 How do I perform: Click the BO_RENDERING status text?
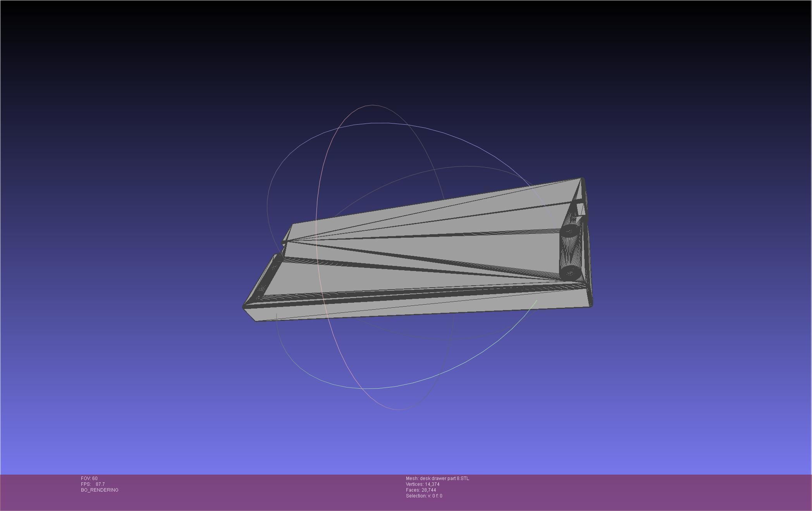tap(100, 490)
